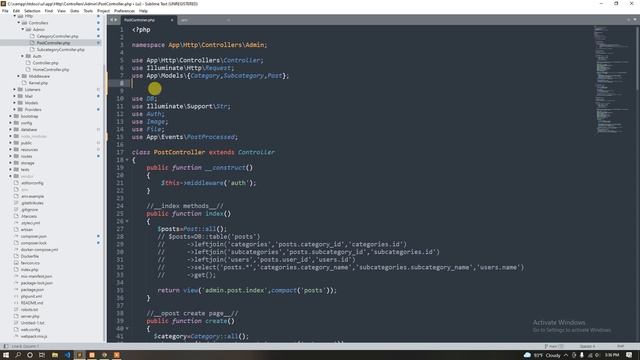Open HomeController.php in the sidebar

coord(51,69)
